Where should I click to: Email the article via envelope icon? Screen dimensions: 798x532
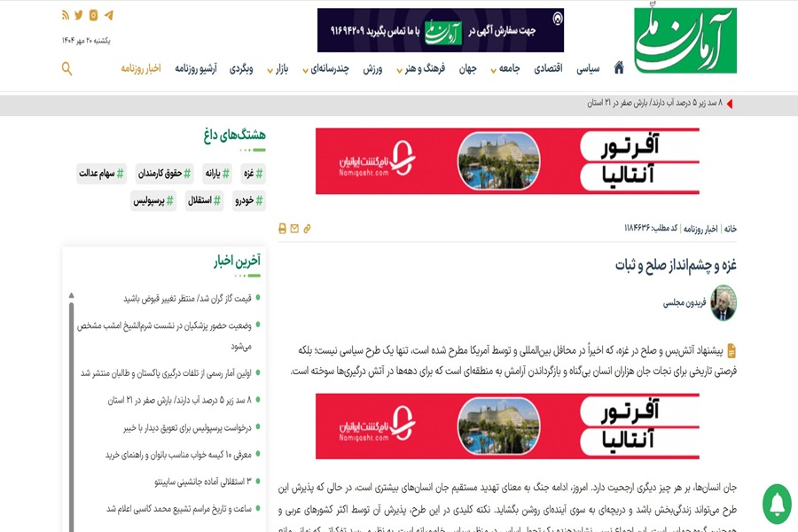[x=294, y=229]
